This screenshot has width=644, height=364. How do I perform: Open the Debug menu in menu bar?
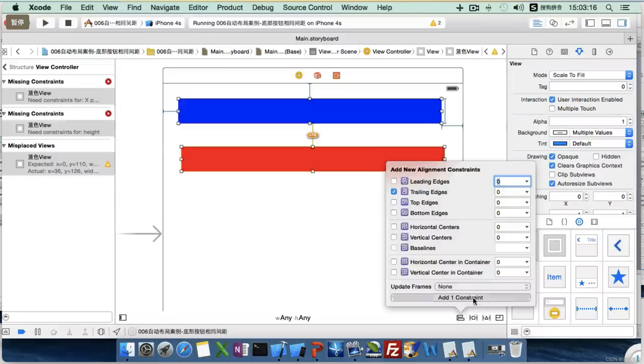(263, 7)
